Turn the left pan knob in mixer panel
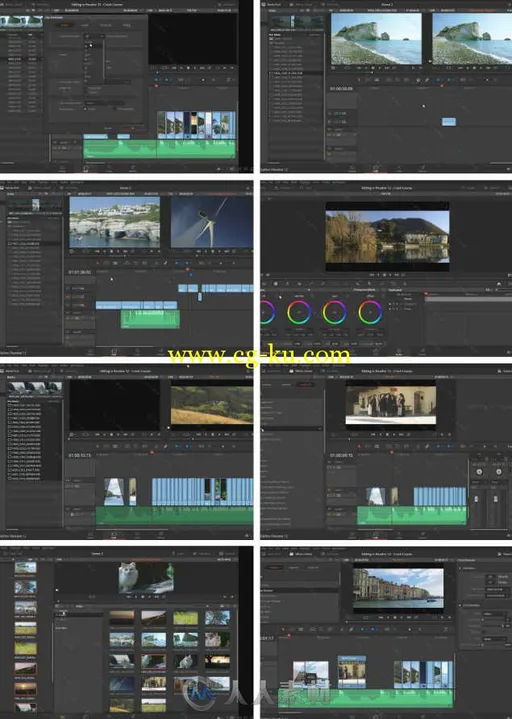Image resolution: width=512 pixels, height=719 pixels. tap(479, 471)
